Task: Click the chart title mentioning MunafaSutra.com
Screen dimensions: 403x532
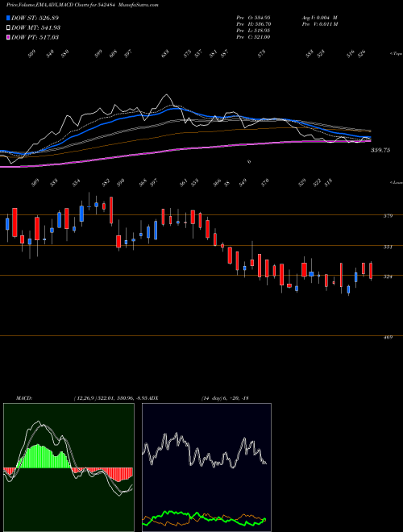Action: pyautogui.click(x=82, y=5)
